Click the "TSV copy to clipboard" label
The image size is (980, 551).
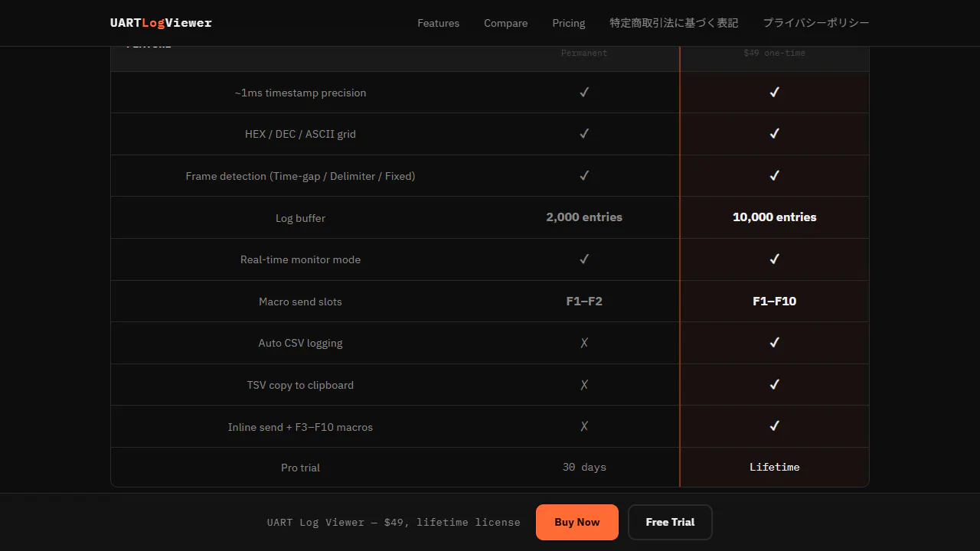click(x=300, y=385)
